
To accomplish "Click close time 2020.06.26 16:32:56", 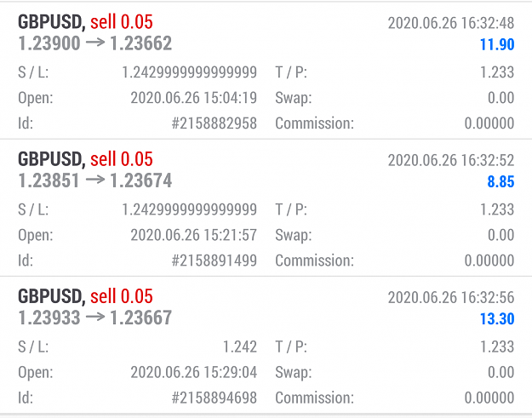I will pos(451,298).
